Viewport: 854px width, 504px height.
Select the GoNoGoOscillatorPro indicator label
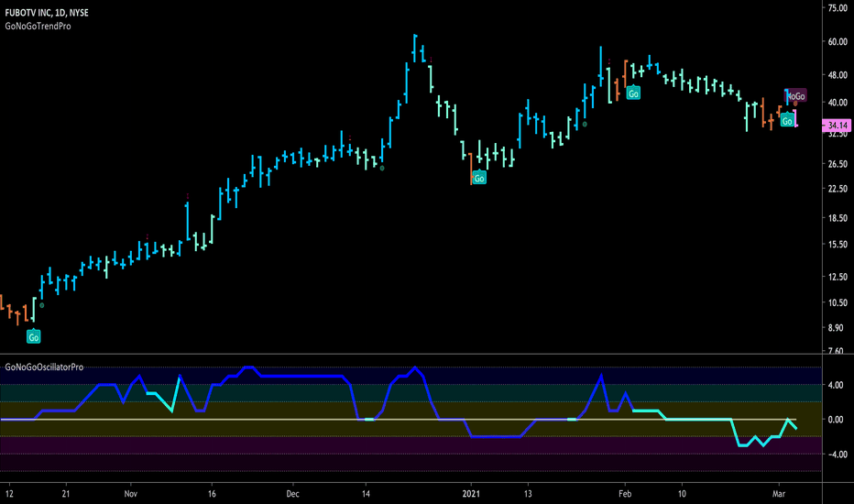point(44,367)
